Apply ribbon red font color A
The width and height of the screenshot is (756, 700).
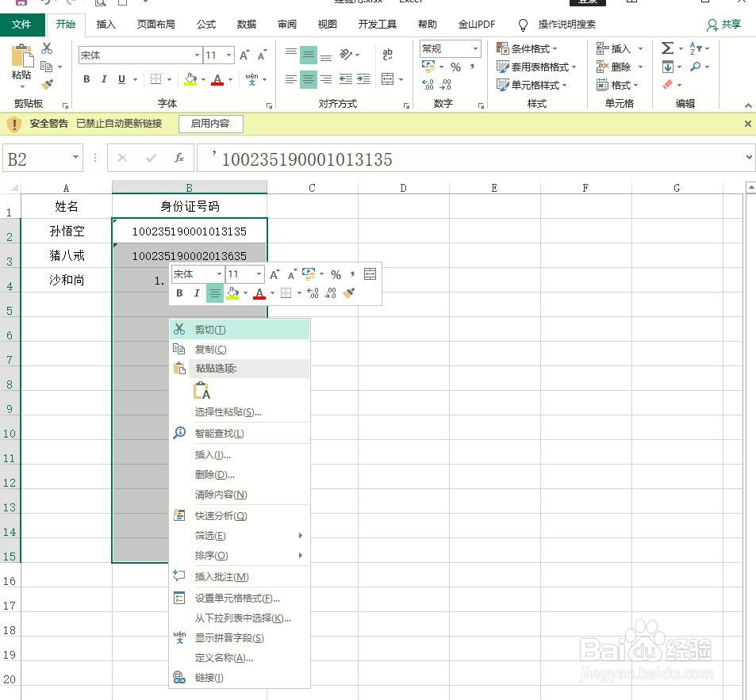[218, 79]
